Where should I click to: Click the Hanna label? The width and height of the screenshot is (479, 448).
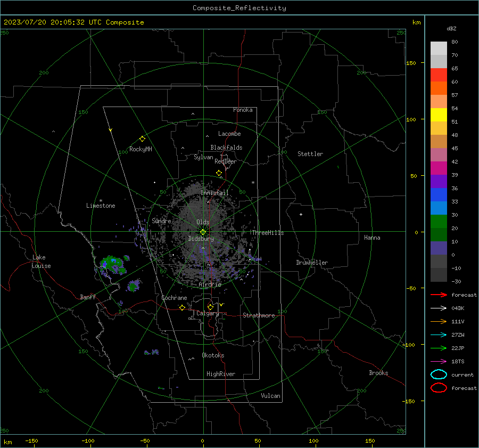coord(372,238)
